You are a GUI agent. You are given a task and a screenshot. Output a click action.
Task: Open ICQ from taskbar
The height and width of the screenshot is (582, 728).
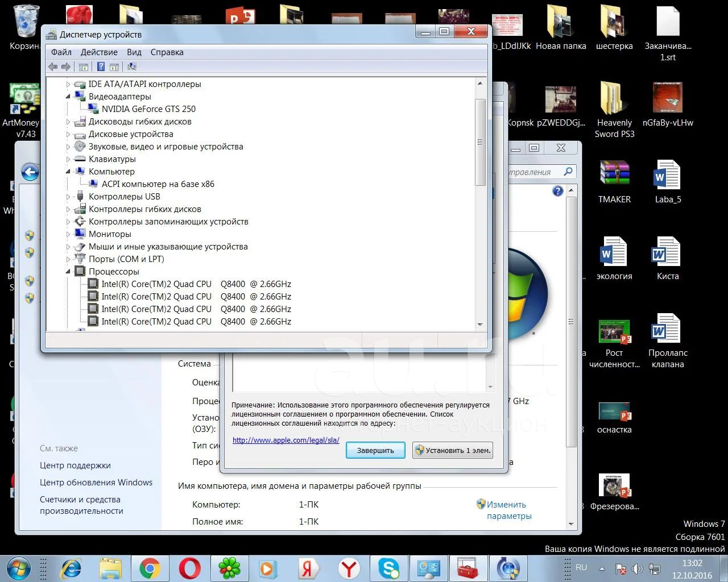(x=230, y=568)
